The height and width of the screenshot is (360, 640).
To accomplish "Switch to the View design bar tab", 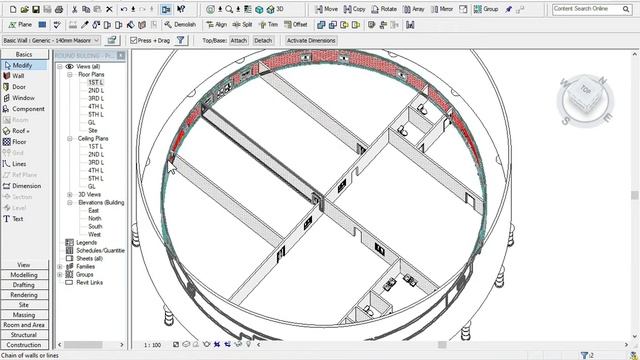I will pyautogui.click(x=24, y=265).
